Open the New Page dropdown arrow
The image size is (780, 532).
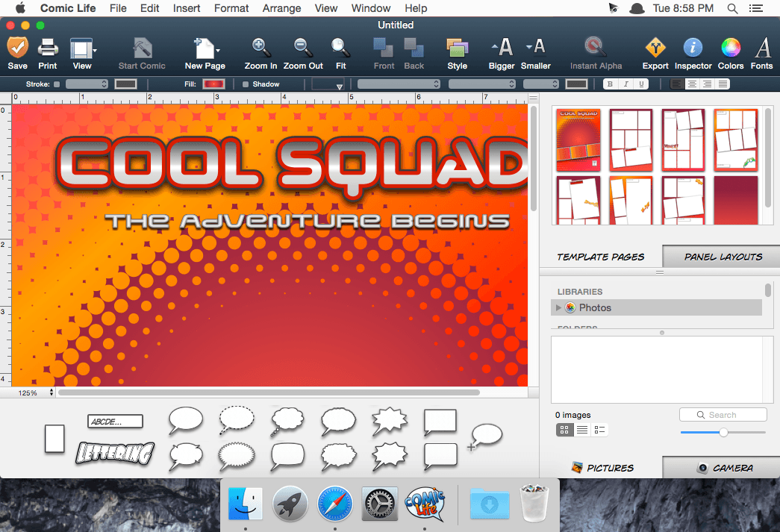tap(218, 51)
